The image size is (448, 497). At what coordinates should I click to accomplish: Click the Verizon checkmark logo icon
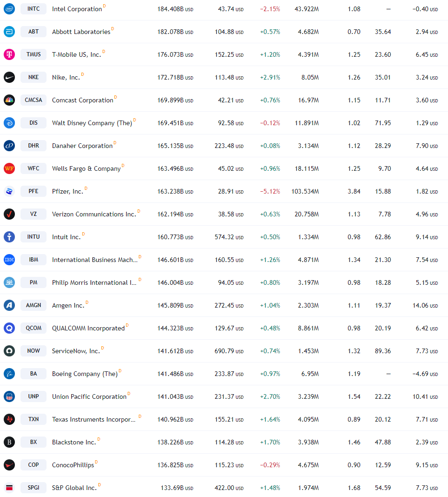[9, 214]
